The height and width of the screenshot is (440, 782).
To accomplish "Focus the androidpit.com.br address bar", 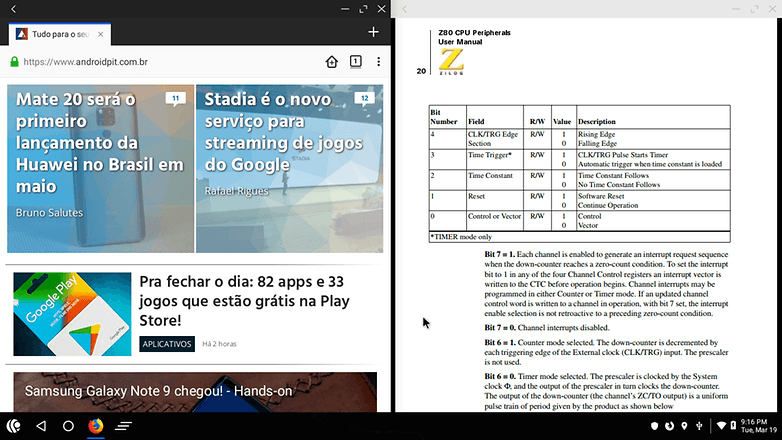I will [x=85, y=62].
